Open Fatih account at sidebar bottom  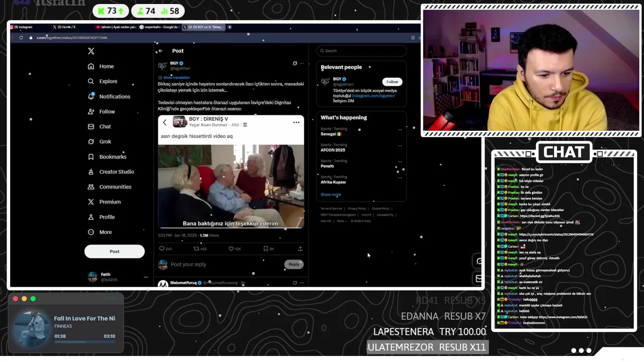118,277
